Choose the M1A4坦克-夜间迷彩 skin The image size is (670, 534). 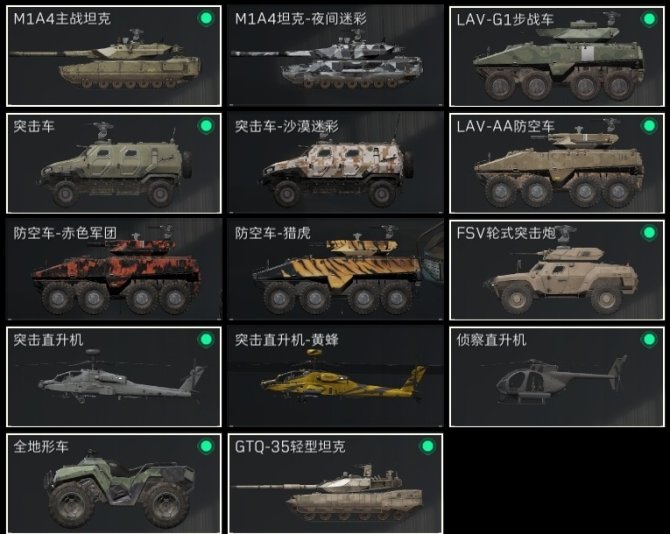(335, 56)
